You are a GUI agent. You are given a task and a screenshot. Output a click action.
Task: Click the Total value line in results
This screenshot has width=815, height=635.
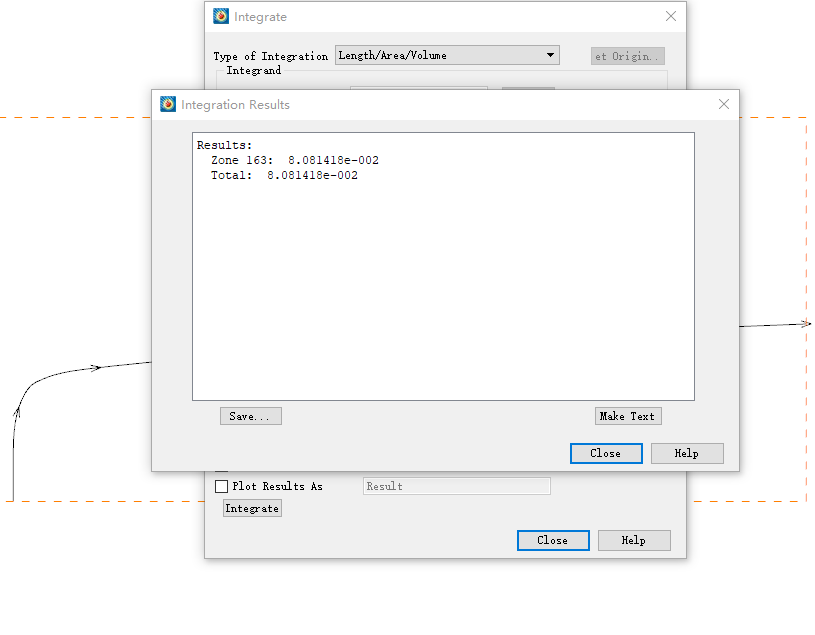[284, 175]
